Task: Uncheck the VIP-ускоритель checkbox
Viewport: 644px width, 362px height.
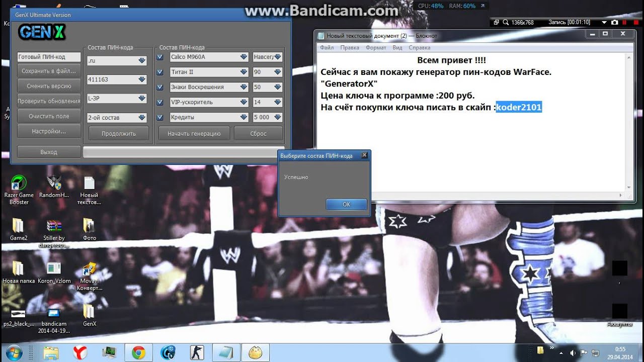Action: pos(160,103)
